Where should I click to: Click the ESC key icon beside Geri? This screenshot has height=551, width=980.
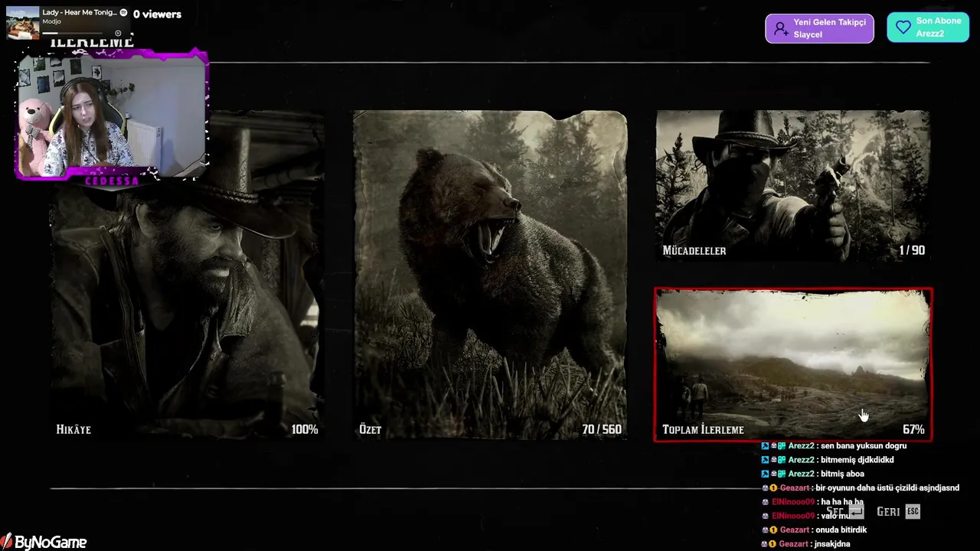(x=912, y=511)
